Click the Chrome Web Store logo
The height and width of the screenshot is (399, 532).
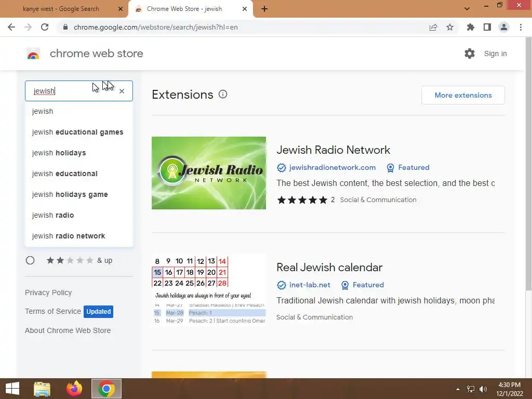coord(33,54)
